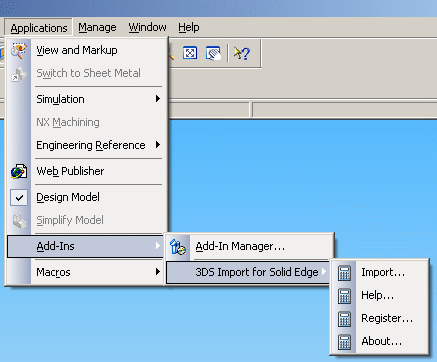
Task: Click the Pan hand toolbar icon
Action: coord(213,53)
